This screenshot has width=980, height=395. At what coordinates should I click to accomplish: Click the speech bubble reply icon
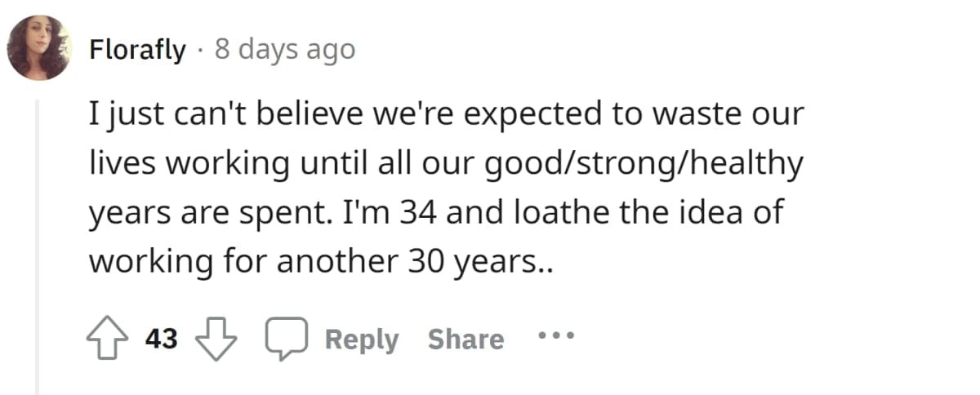(x=283, y=339)
